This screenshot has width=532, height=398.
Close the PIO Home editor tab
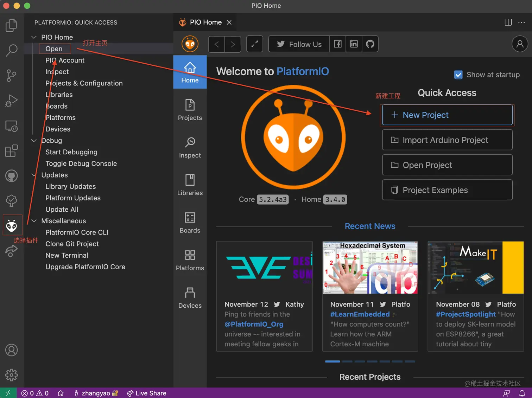pyautogui.click(x=229, y=22)
